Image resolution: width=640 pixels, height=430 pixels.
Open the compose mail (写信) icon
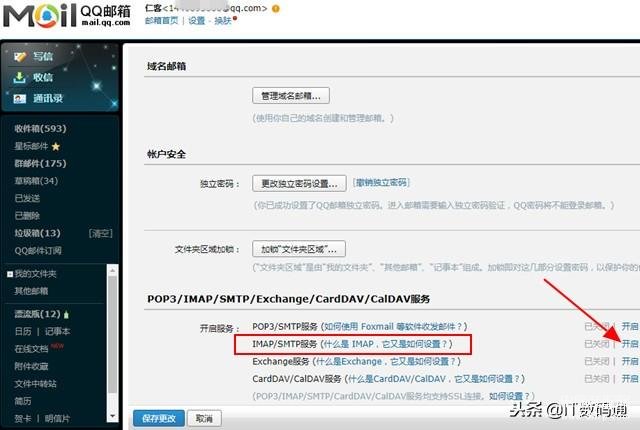20,56
